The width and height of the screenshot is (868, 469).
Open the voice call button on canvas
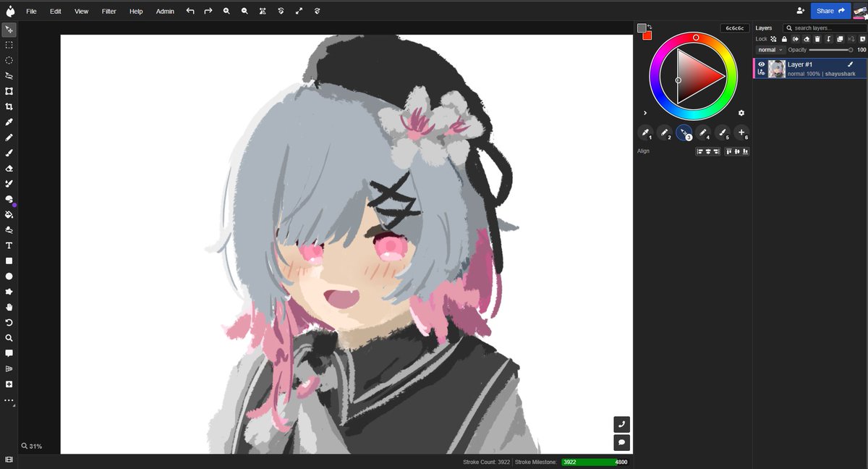click(621, 424)
